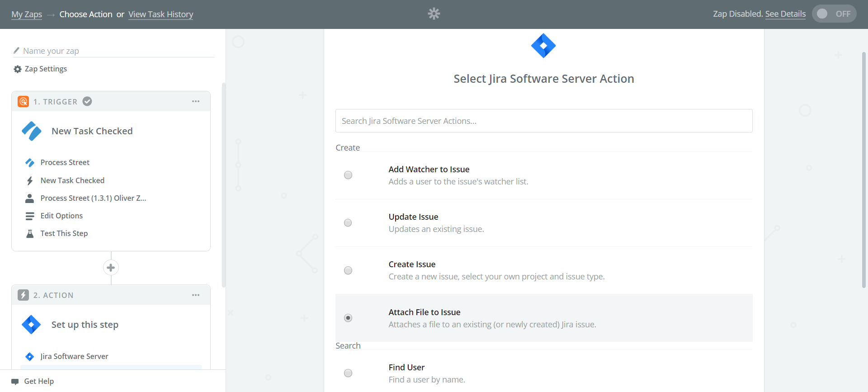Click the Jira logo above action title

point(543,46)
